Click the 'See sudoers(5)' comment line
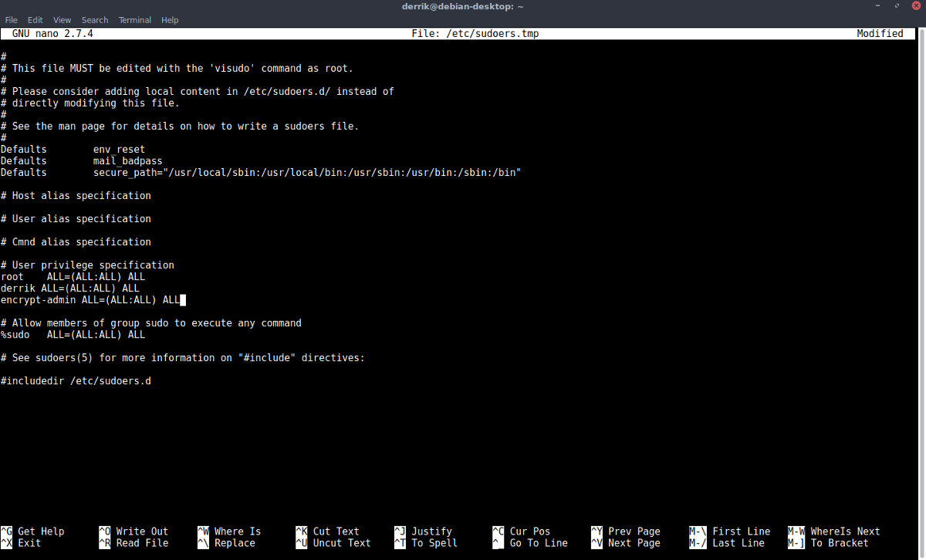The width and height of the screenshot is (926, 560). [183, 358]
